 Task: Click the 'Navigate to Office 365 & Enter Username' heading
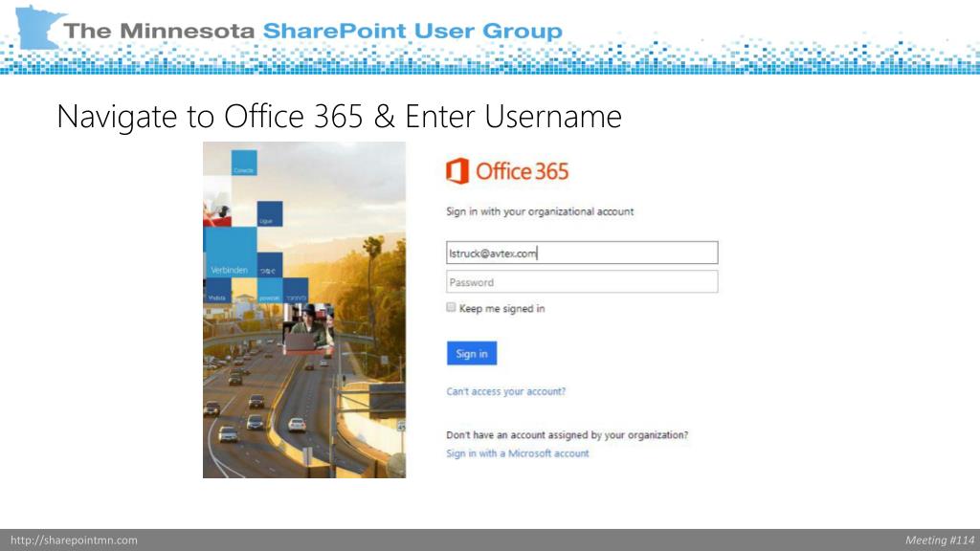click(340, 116)
